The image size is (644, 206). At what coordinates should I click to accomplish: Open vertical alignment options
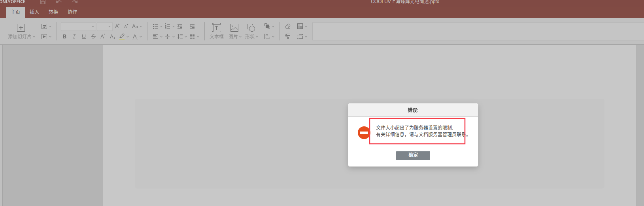click(170, 36)
